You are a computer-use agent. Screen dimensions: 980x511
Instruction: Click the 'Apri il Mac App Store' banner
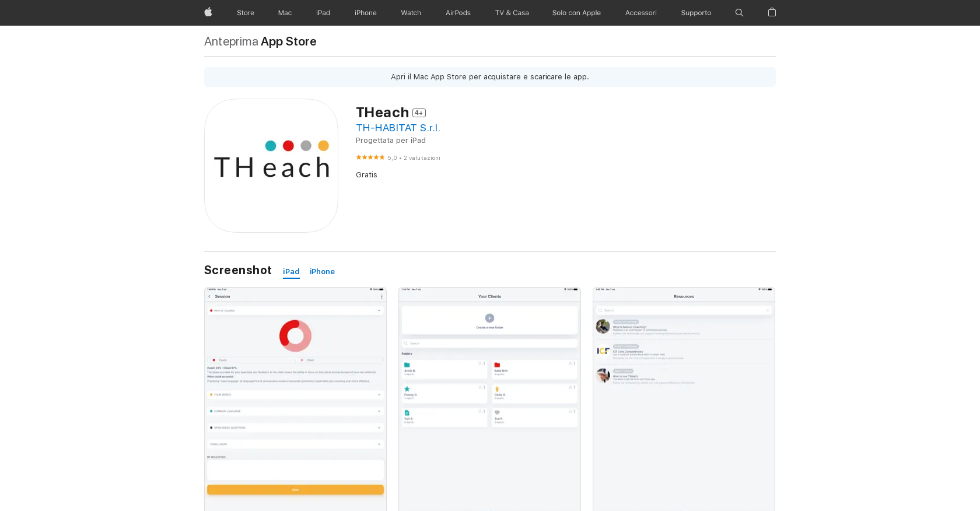tap(490, 77)
